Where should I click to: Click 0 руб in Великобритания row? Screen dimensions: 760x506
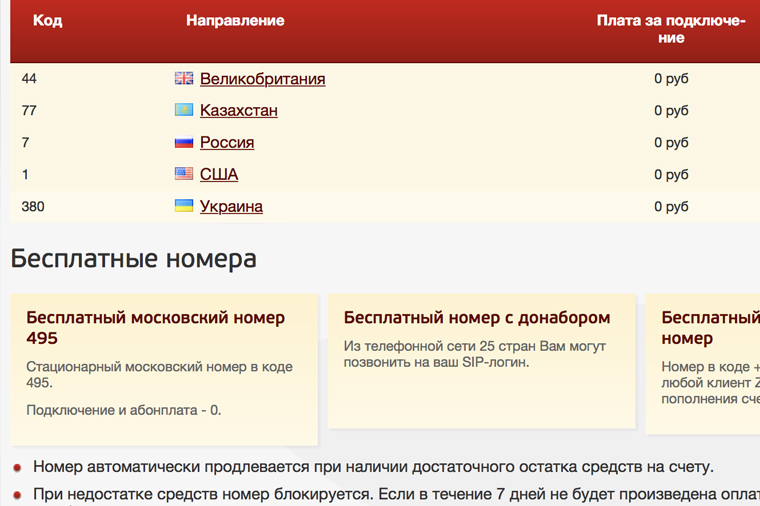(x=671, y=79)
